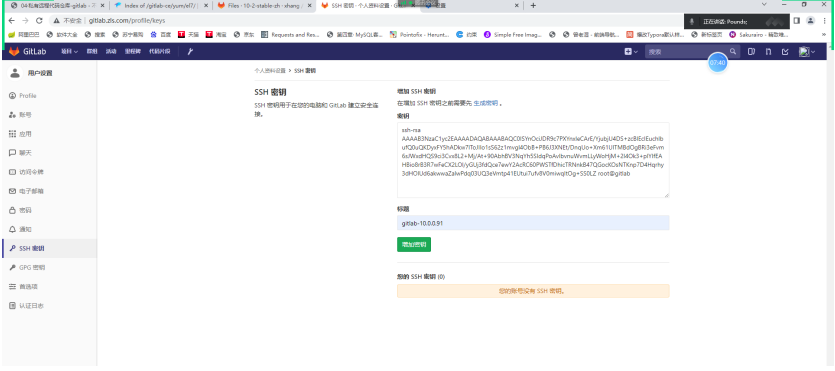Close the Files 10-2-stable-zh tab
The width and height of the screenshot is (835, 371).
[310, 5]
